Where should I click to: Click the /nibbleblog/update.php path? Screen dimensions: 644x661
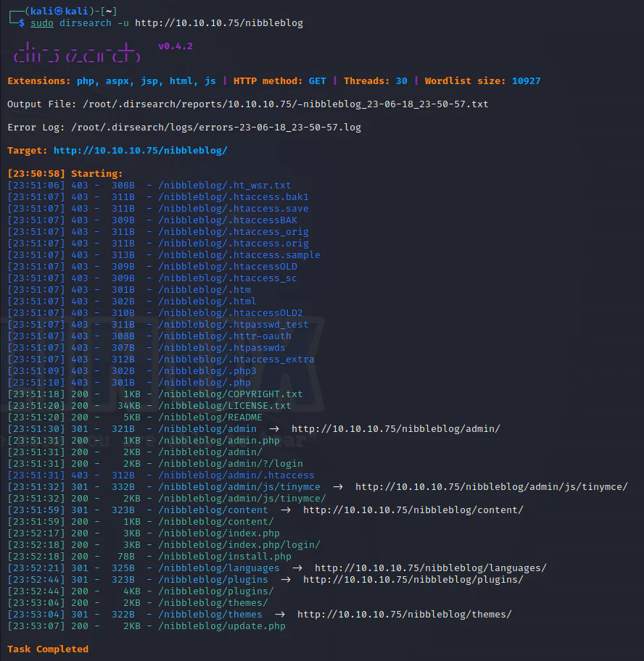pyautogui.click(x=222, y=626)
